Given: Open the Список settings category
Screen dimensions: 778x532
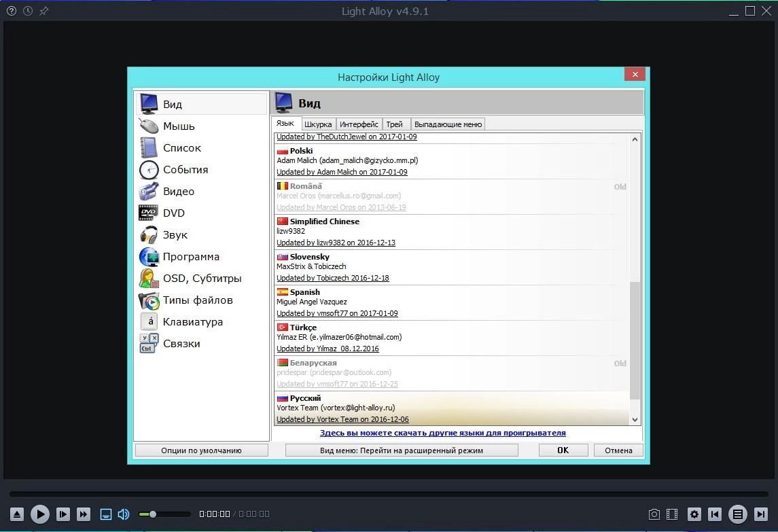Looking at the screenshot, I should click(x=201, y=148).
